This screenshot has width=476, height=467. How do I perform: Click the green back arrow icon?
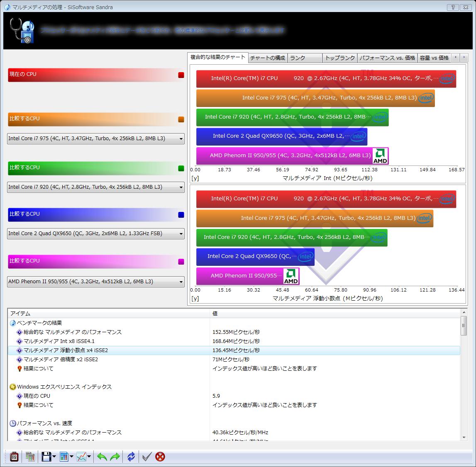point(102,456)
